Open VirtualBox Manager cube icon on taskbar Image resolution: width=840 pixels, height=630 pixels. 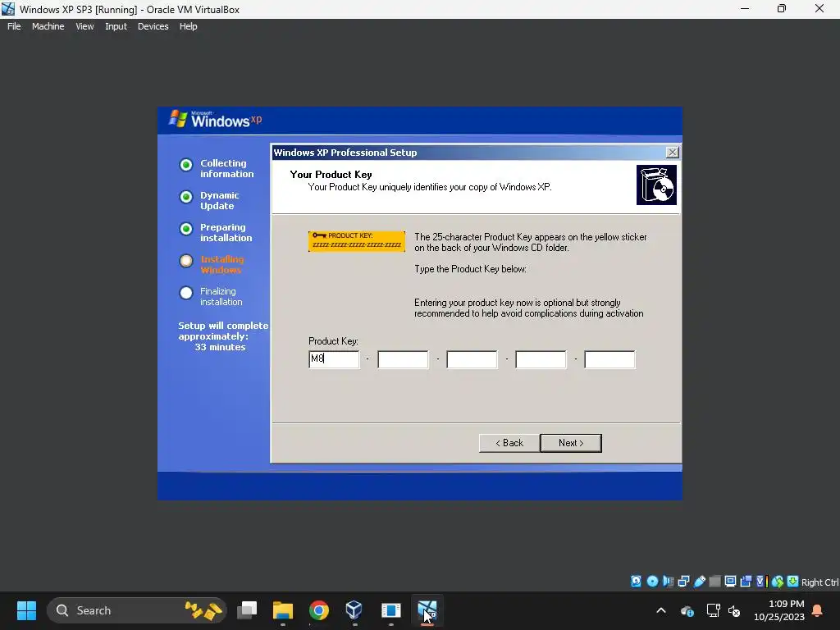click(x=354, y=610)
